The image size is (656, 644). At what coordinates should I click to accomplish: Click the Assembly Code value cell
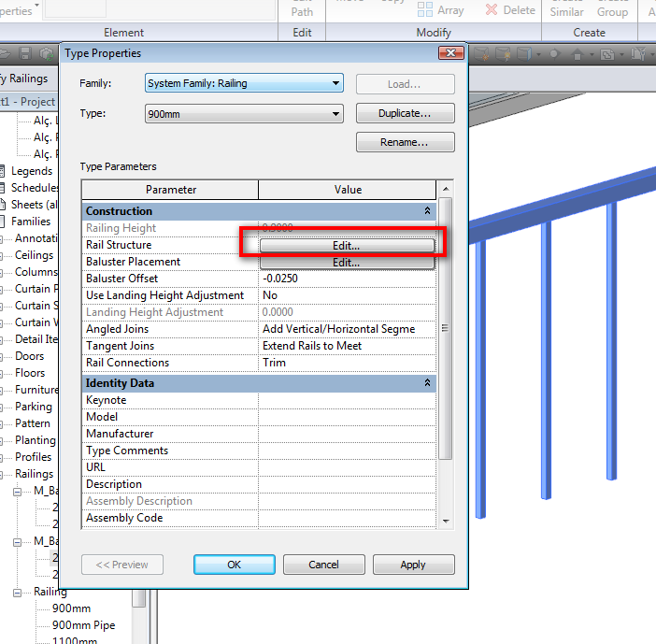click(348, 518)
